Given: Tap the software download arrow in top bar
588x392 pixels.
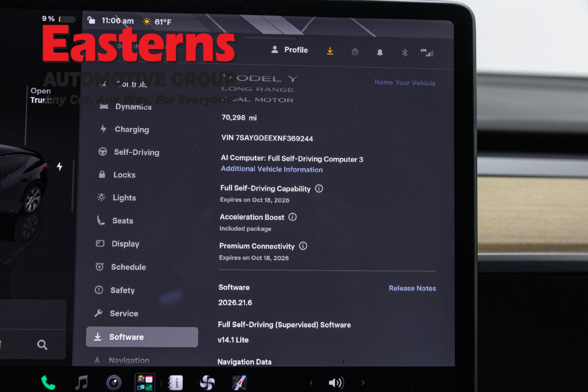Looking at the screenshot, I should (x=330, y=51).
